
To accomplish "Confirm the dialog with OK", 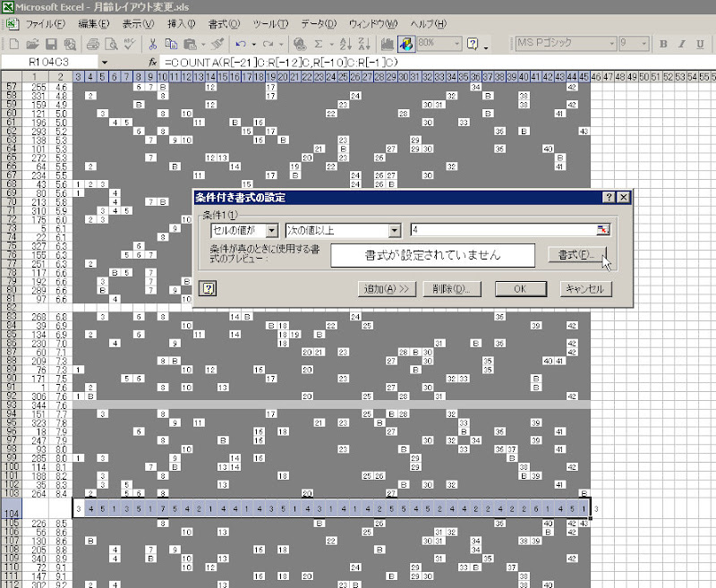I will pos(521,289).
